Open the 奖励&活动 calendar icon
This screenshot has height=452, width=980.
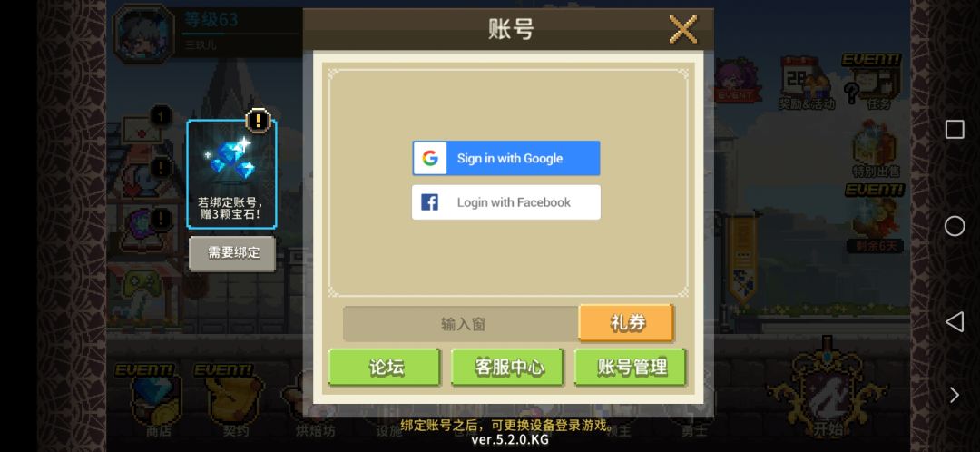pos(807,83)
